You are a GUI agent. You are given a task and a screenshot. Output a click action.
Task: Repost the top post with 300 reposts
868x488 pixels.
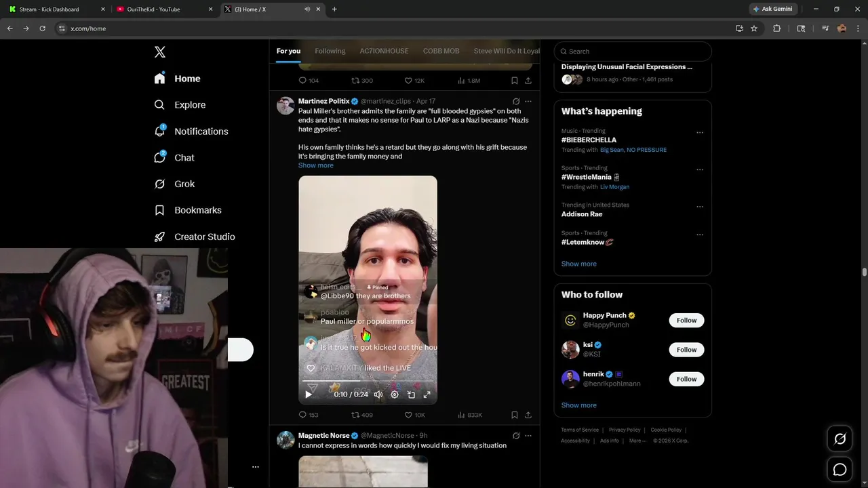pos(362,81)
